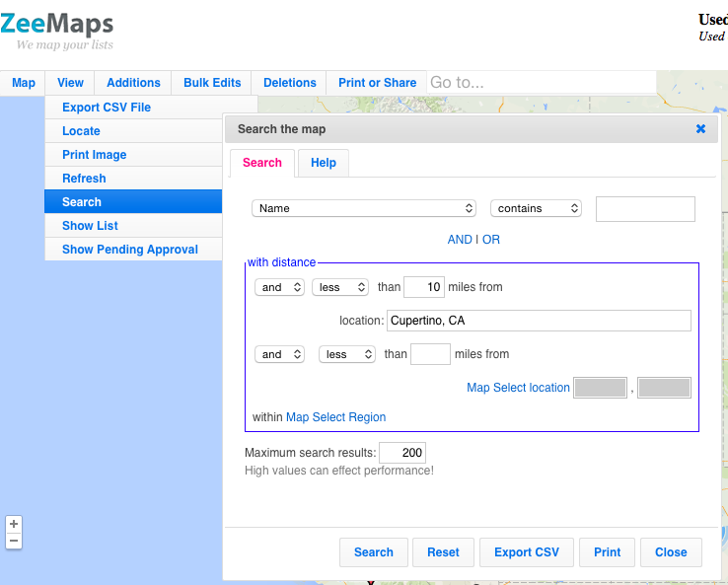The image size is (728, 585).
Task: Click the 'with distance' legend text
Action: (281, 262)
